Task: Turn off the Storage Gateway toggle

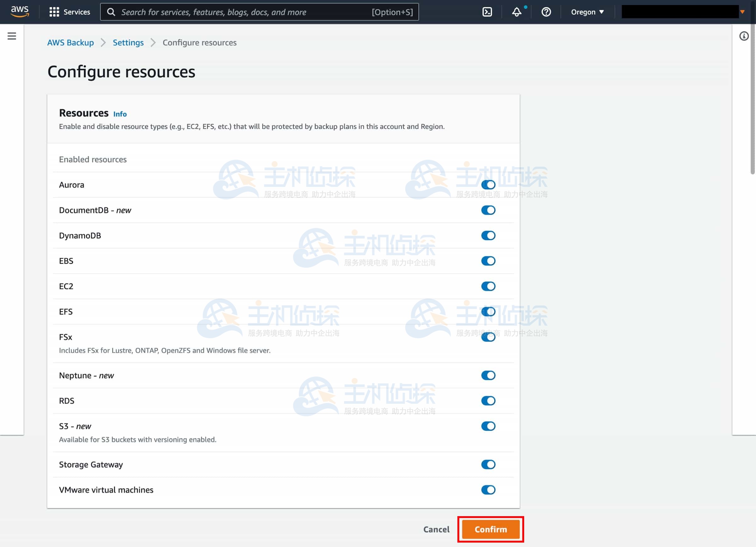Action: pos(488,465)
